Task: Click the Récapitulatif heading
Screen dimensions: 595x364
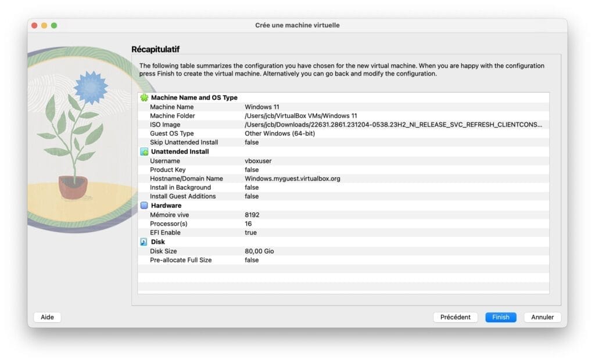Action: 155,49
